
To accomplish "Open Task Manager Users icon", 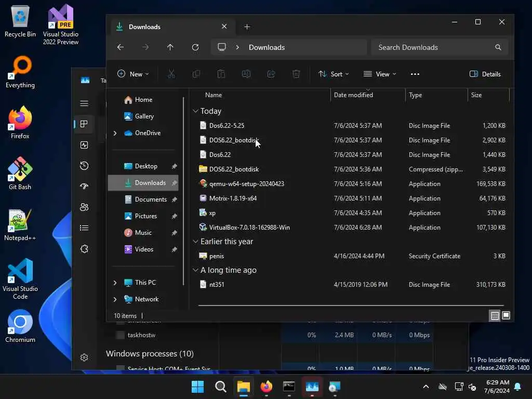I will (84, 207).
